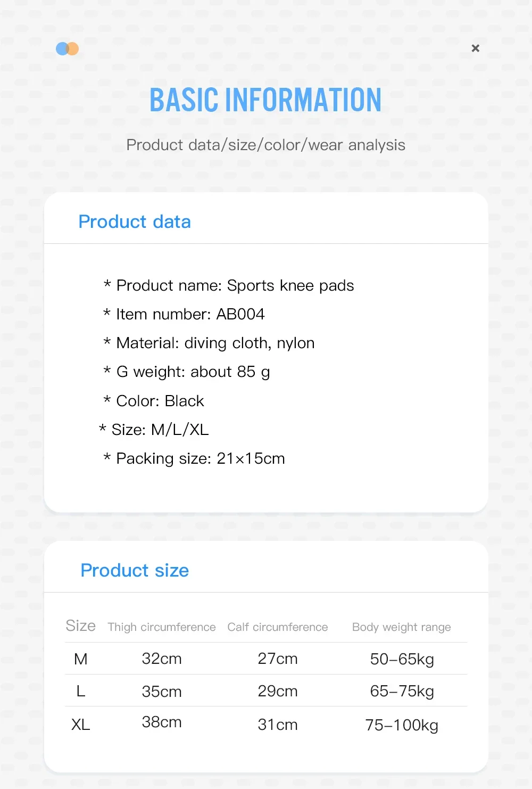
Task: Click the BASIC INFORMATION heading
Action: (x=265, y=100)
